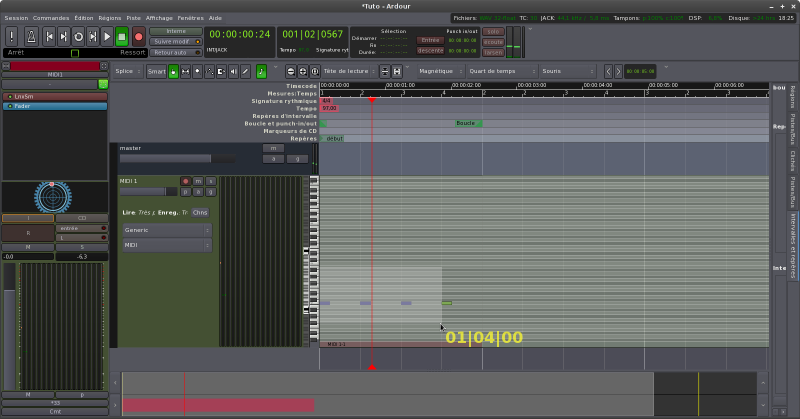Screen dimensions: 800x419
Task: Select the Audition speaker tool
Action: pos(233,71)
